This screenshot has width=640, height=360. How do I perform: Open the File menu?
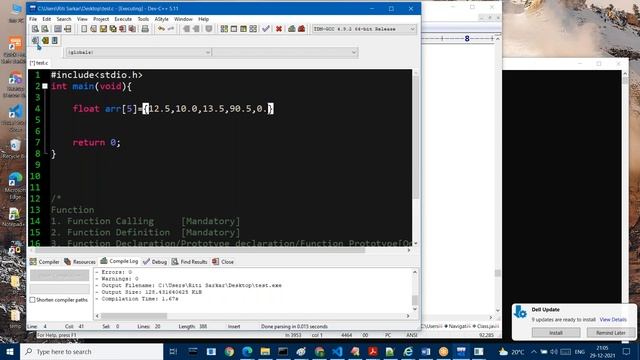point(33,19)
